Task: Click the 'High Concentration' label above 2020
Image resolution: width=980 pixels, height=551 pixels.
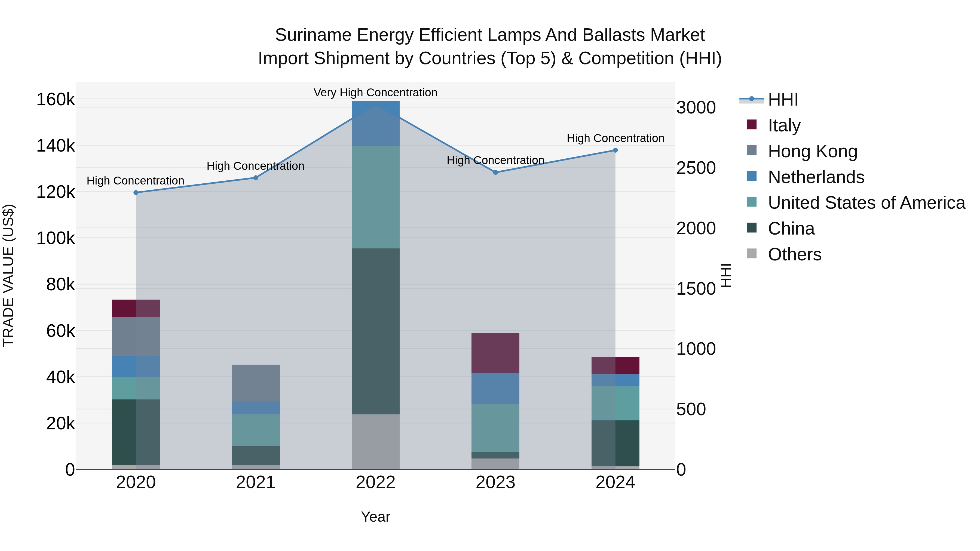Action: tap(136, 181)
